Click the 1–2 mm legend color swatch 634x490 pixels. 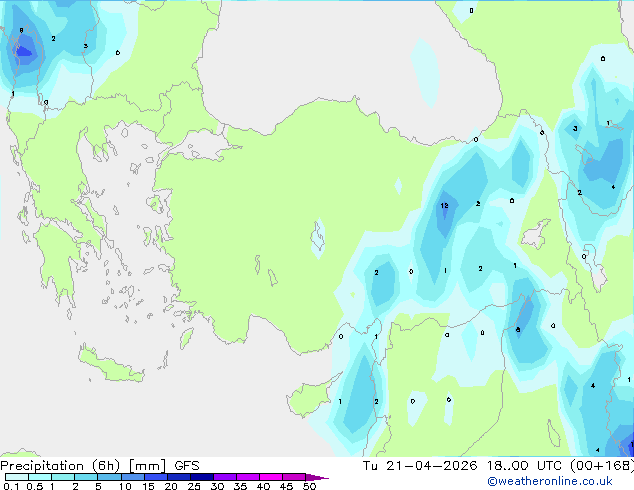point(63,477)
